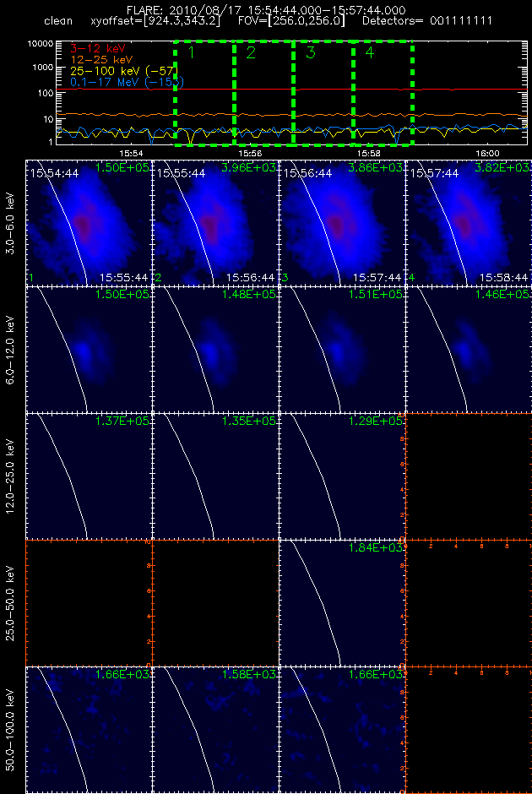Click the 15:55:44 end time in image 1

(x=124, y=277)
